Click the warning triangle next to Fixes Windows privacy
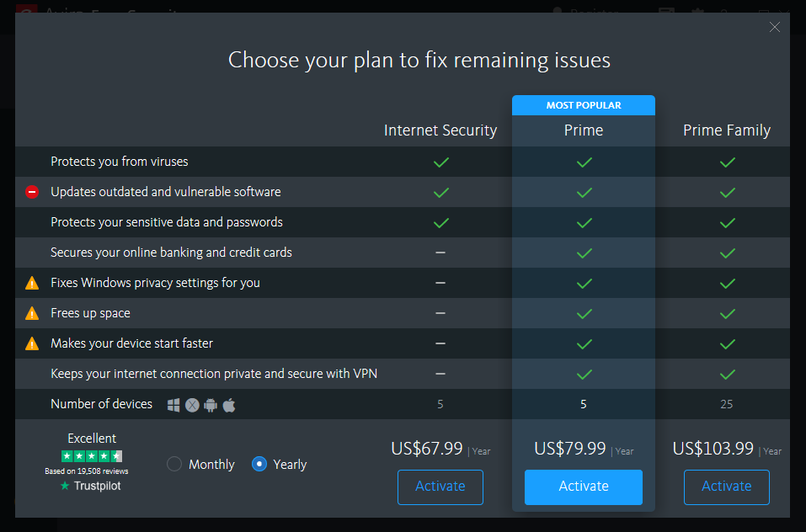This screenshot has height=532, width=806. [x=32, y=283]
